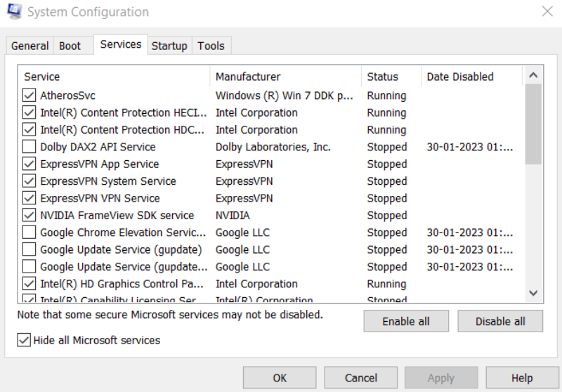Go to the Startup tab
Viewport: 562px width, 392px height.
[169, 46]
